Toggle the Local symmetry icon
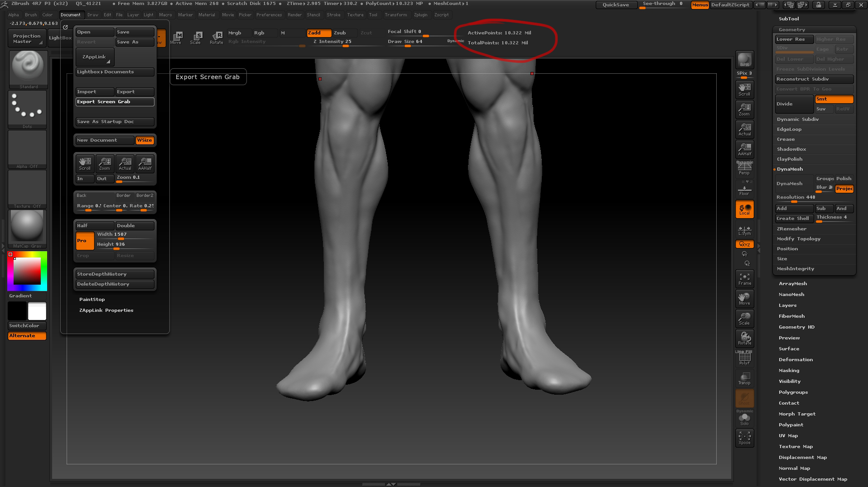Viewport: 868px width, 487px height. [x=744, y=209]
